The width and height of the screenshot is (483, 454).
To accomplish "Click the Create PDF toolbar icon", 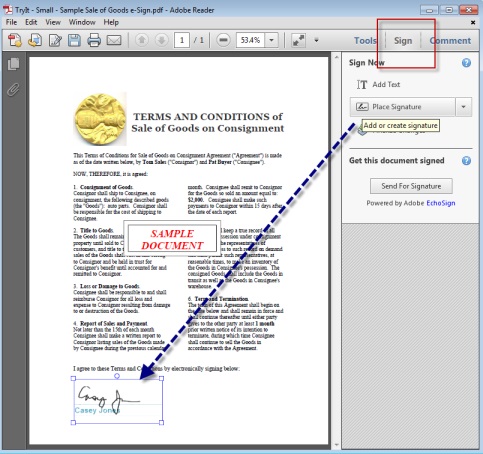I will pos(15,40).
